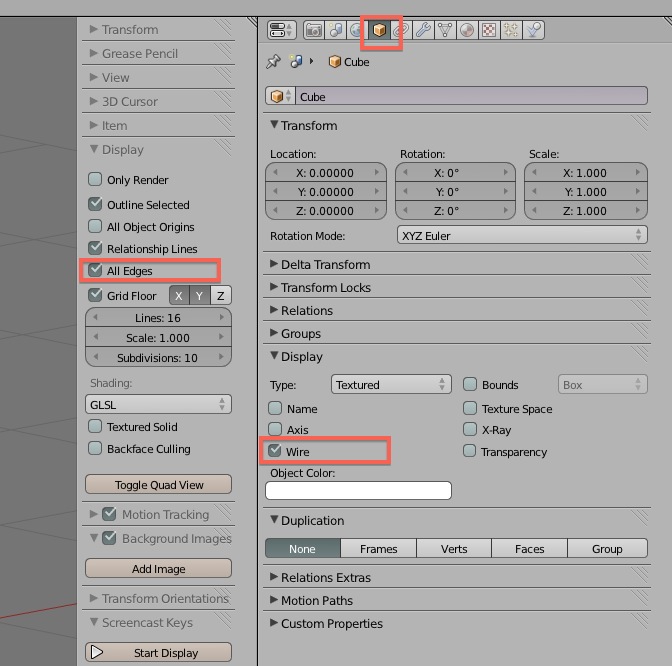Select Frames duplication mode
This screenshot has height=666, width=672.
point(378,549)
